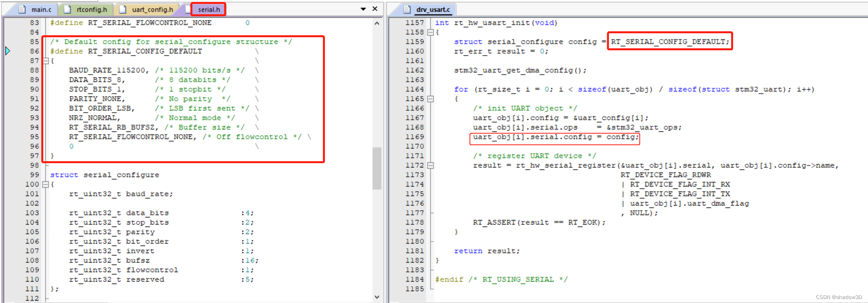Click the scroll up arrow in serial.h pane
868x303 pixels.
click(x=377, y=23)
